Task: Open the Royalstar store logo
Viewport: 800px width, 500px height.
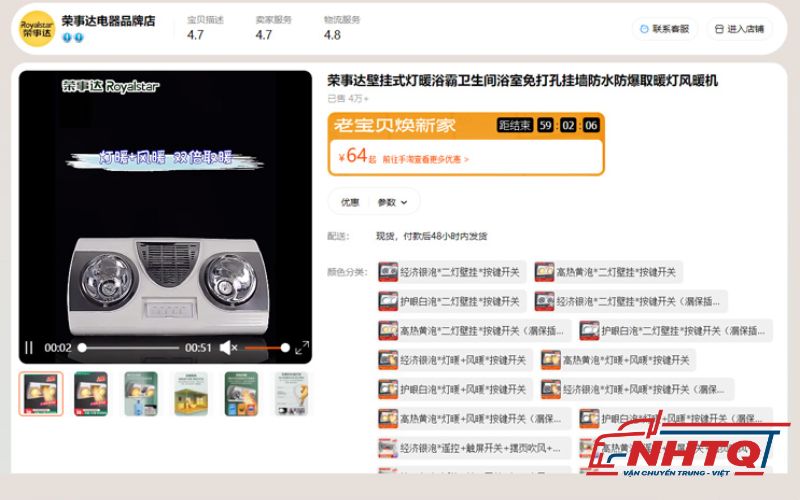Action: point(37,29)
